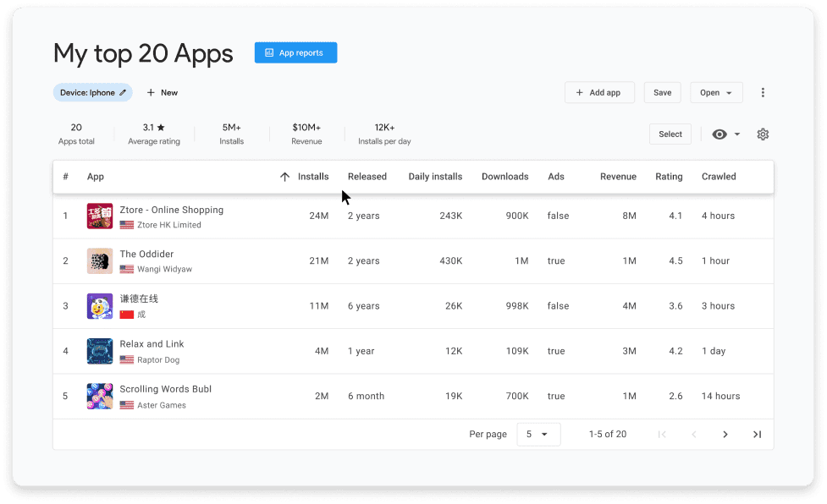The height and width of the screenshot is (504, 827).
Task: Click the three-dot more options icon
Action: 763,93
